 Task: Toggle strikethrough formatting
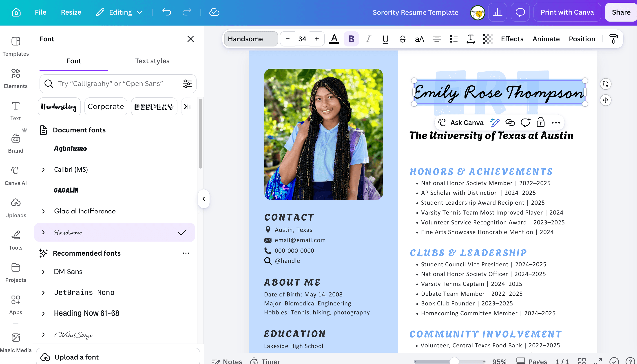402,39
